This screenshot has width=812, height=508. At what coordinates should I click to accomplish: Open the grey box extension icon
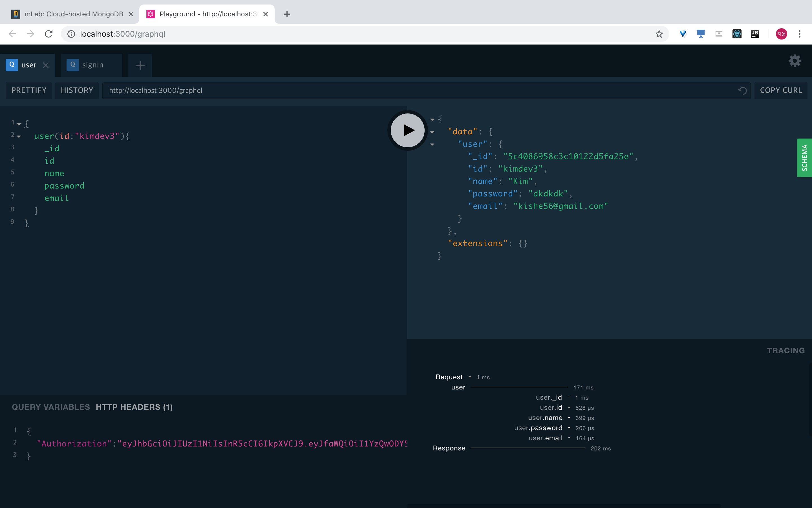[x=719, y=34]
